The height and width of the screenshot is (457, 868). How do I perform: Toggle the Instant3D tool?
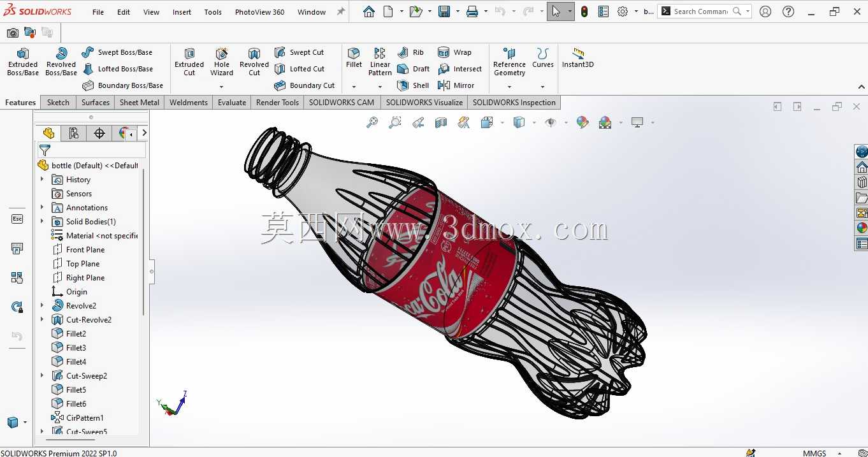(x=578, y=57)
